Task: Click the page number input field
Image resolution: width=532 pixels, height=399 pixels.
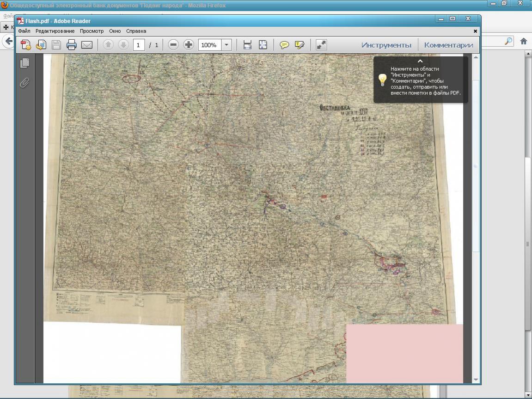Action: (139, 45)
